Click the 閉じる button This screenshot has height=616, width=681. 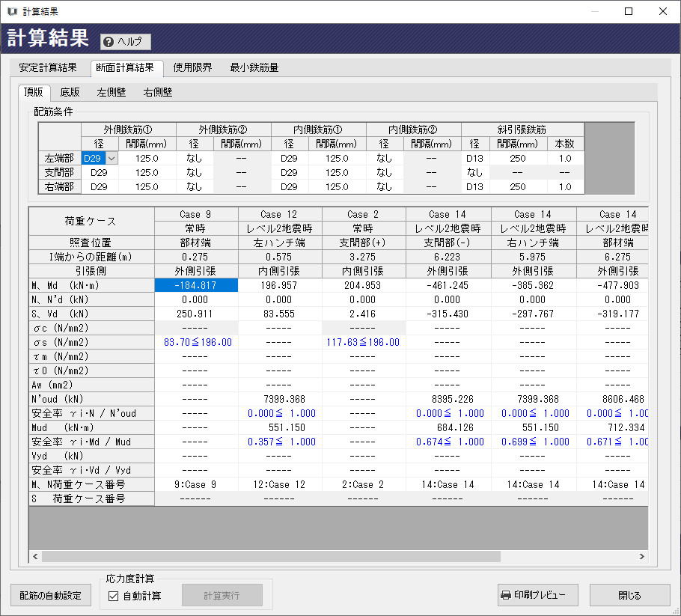click(x=629, y=595)
